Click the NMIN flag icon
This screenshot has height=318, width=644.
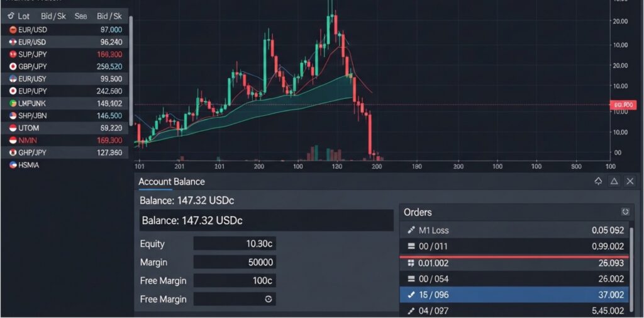(x=13, y=140)
